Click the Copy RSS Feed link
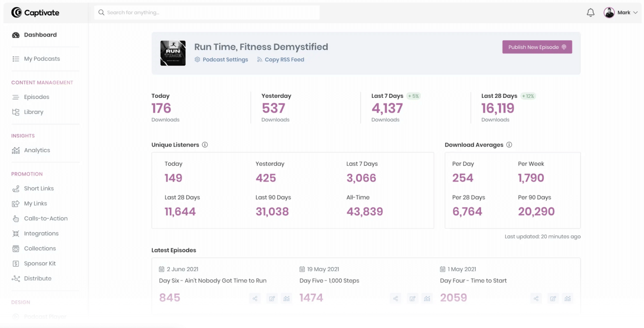Viewport: 644px width, 328px height. tap(284, 59)
